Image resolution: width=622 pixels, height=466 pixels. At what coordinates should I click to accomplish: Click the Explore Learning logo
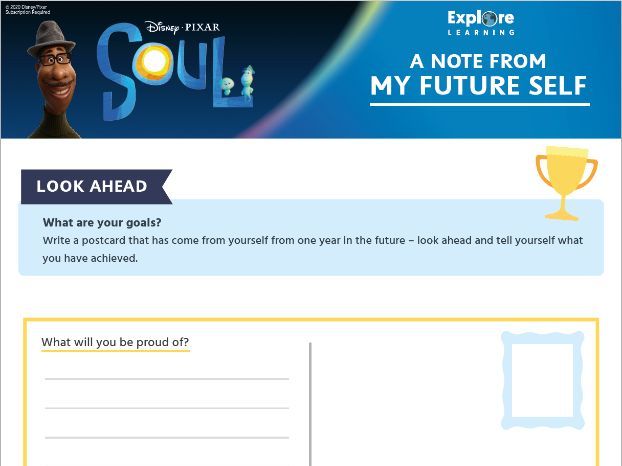(481, 23)
